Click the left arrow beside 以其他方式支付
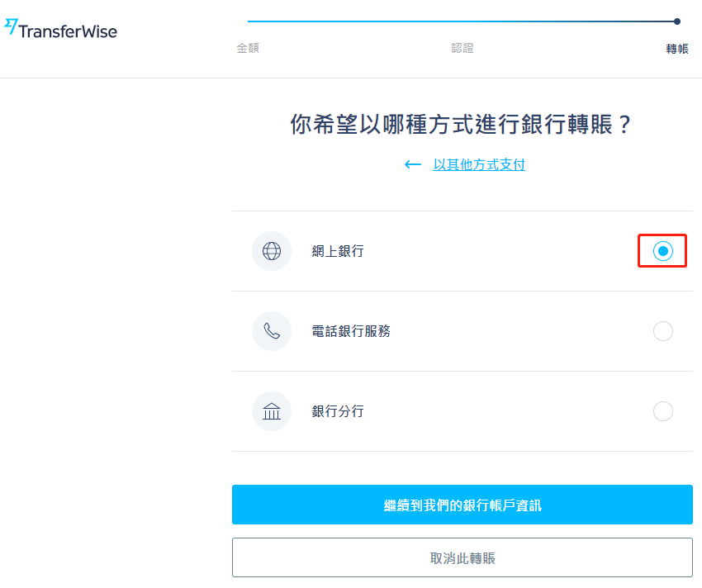This screenshot has height=588, width=702. point(412,165)
